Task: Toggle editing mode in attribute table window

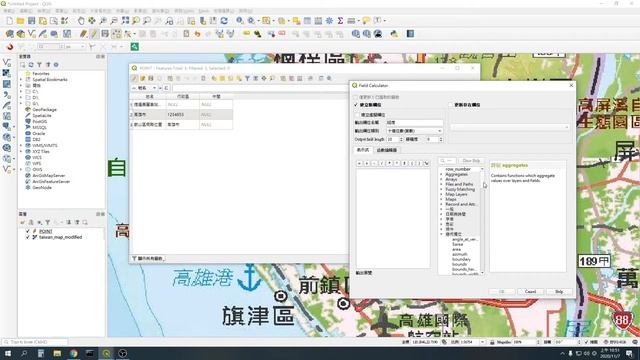Action: pyautogui.click(x=134, y=78)
